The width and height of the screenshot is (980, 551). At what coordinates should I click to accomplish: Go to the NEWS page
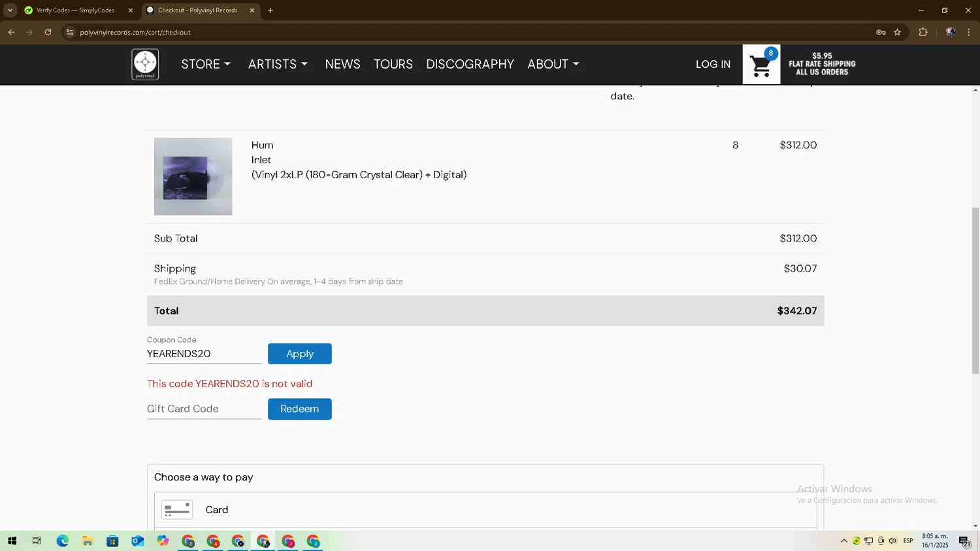click(x=343, y=64)
